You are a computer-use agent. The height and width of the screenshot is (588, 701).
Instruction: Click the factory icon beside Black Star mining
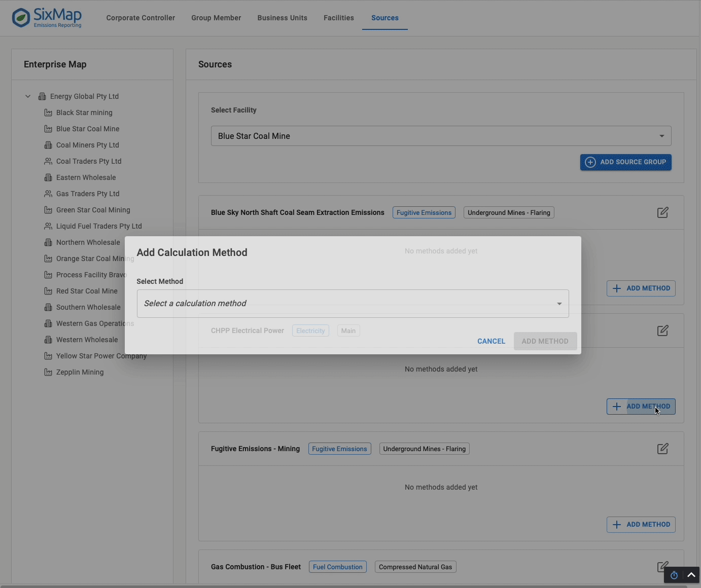(48, 113)
